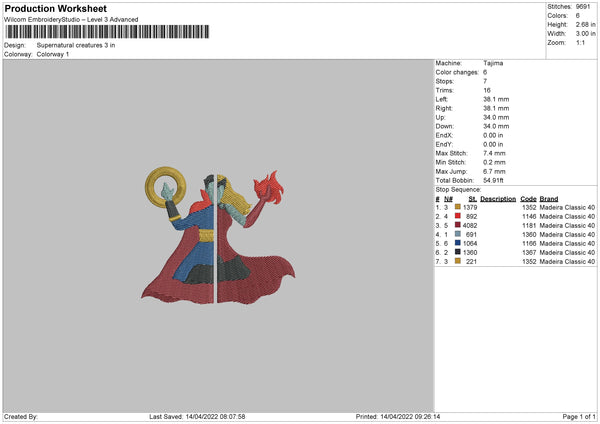
Task: Click the Code column header
Action: [x=528, y=198]
